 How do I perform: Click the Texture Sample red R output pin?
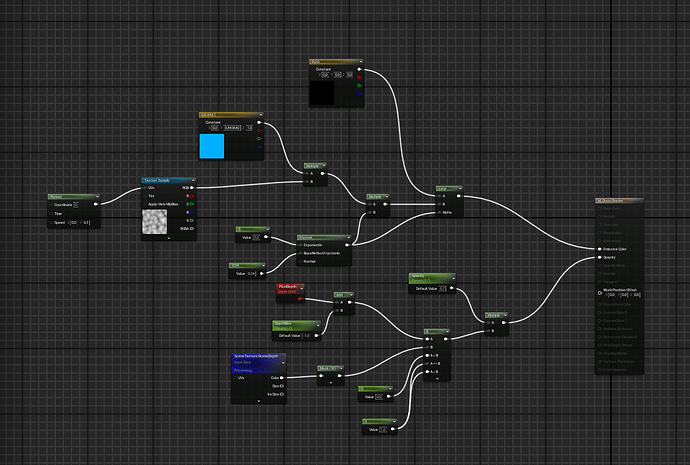(194, 196)
